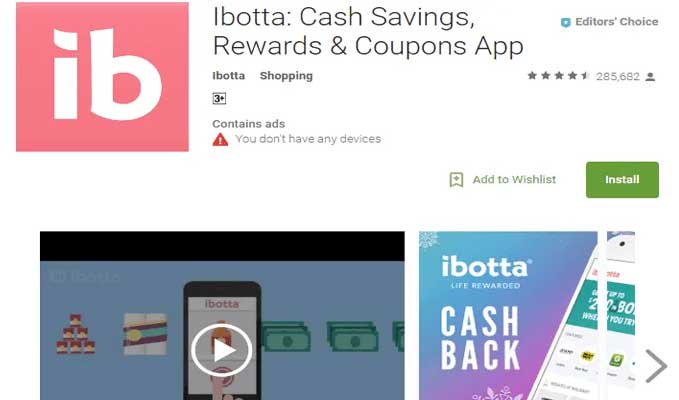Viewport: 679px width, 400px height.
Task: Open the Ibotta developer link
Action: click(229, 76)
